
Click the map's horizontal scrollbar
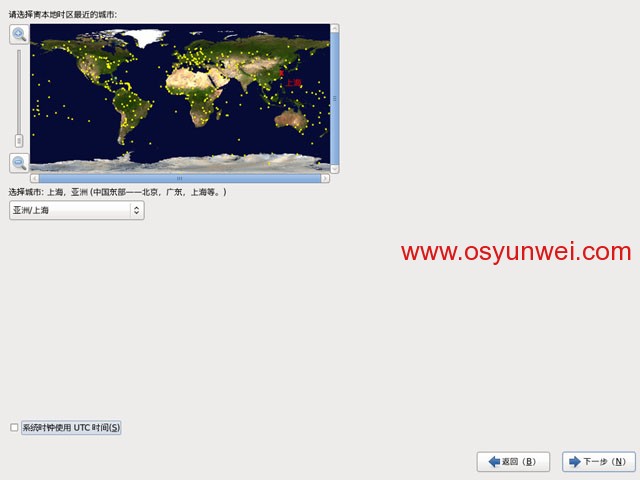180,178
